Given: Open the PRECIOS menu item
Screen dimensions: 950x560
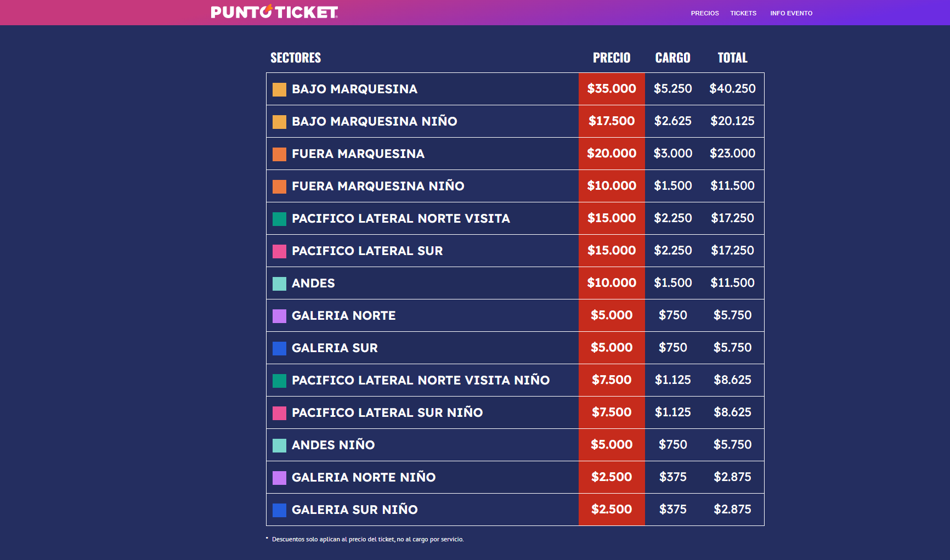Looking at the screenshot, I should point(705,13).
